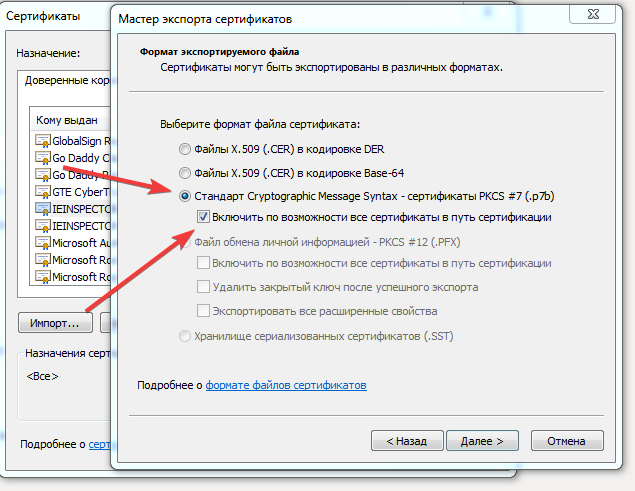Click 'Импорт...' button in Сертификаты window

click(55, 323)
